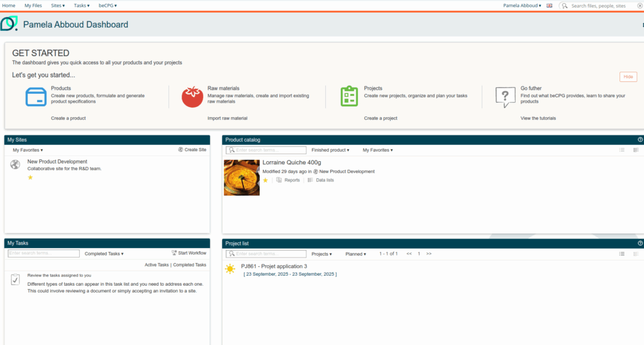Click the Lorraine Quiche thumbnail image
644x345 pixels.
pyautogui.click(x=241, y=178)
